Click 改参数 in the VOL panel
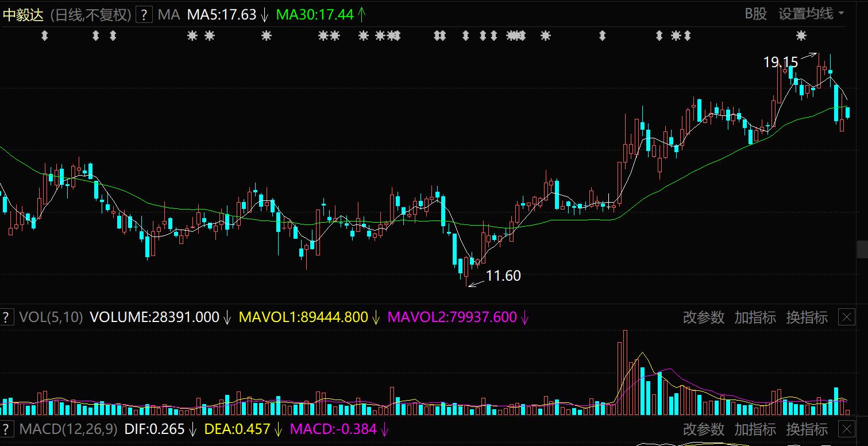This screenshot has width=868, height=446. click(x=704, y=317)
